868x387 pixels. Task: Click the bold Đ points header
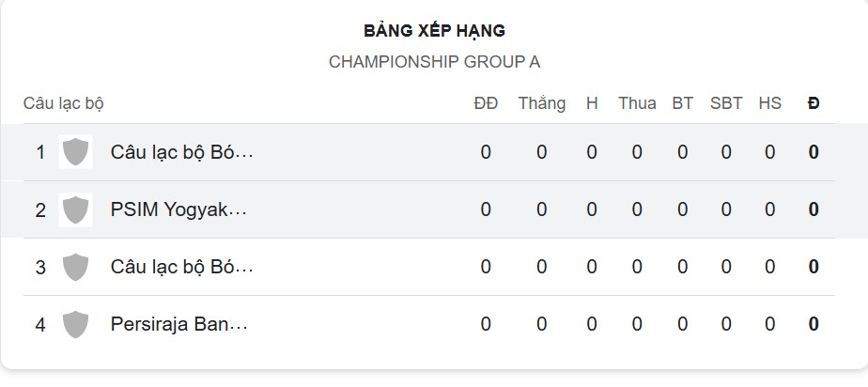814,103
